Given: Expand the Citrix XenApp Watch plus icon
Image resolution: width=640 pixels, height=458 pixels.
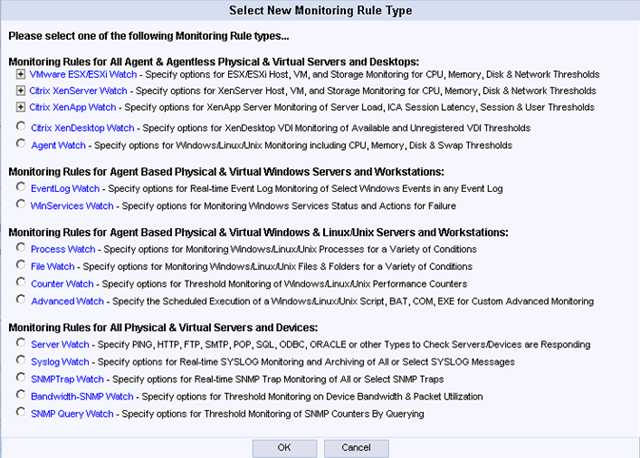Looking at the screenshot, I should (x=20, y=107).
